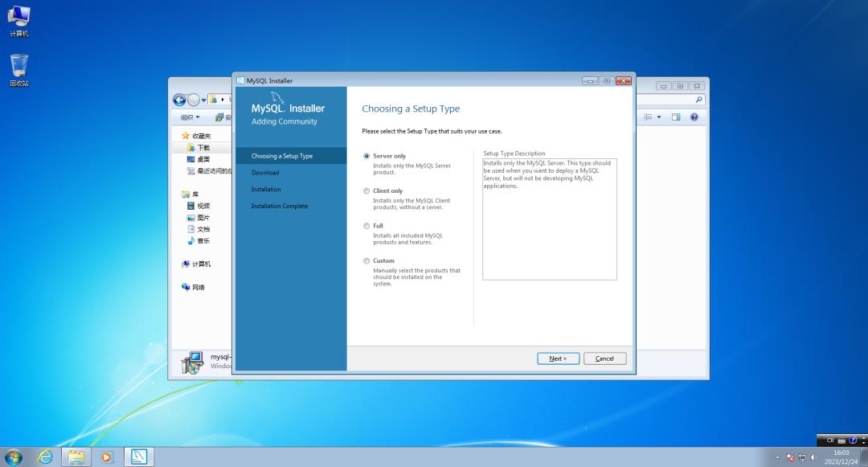The height and width of the screenshot is (467, 868).
Task: Go to the Download step in sidebar
Action: click(265, 173)
